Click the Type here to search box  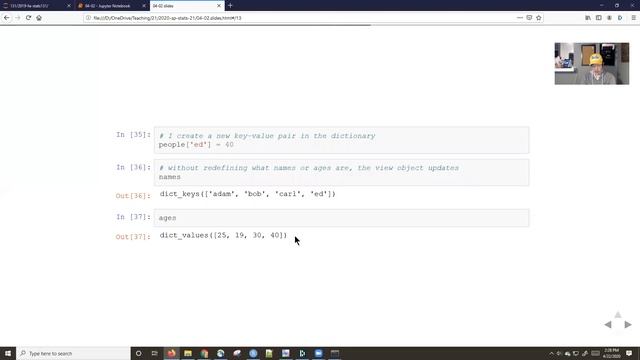[x=73, y=353]
